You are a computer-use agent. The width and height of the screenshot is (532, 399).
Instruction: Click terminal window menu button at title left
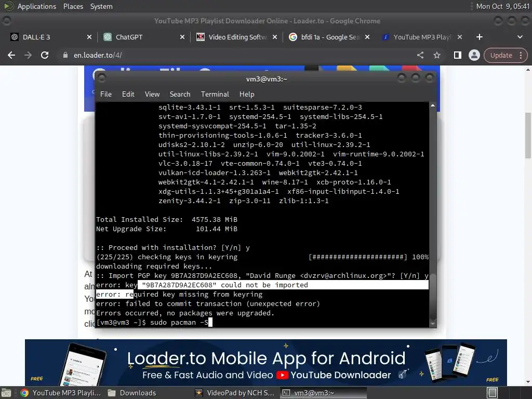pyautogui.click(x=101, y=78)
